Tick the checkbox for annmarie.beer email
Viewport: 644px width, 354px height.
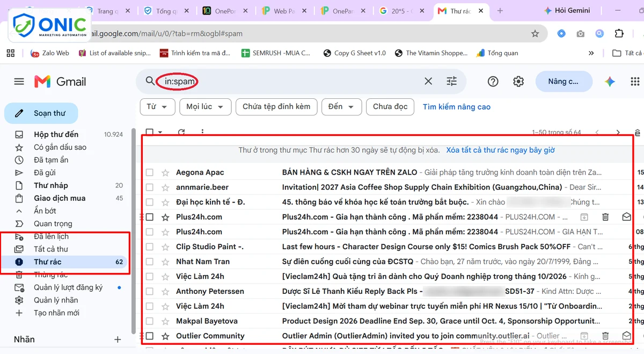[x=150, y=187]
